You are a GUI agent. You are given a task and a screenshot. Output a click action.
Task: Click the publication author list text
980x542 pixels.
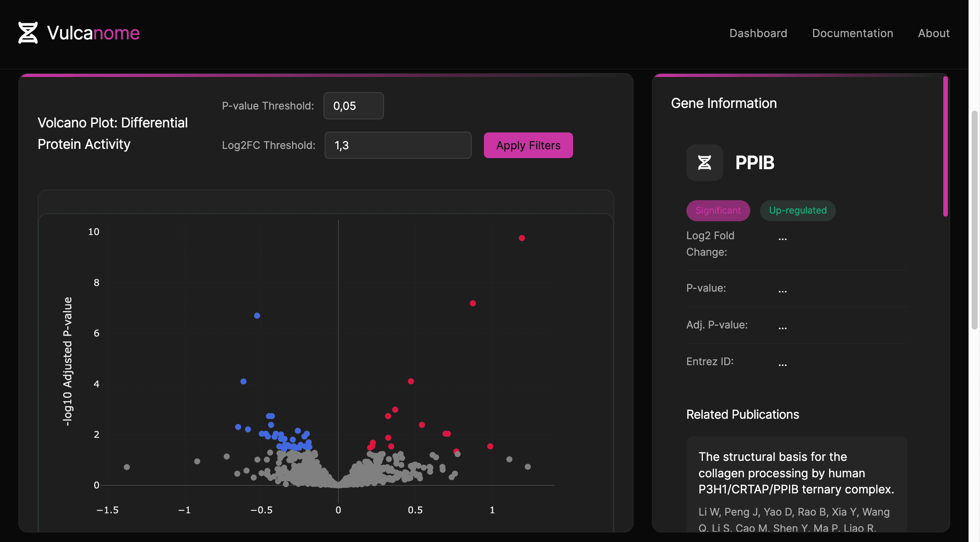click(794, 520)
